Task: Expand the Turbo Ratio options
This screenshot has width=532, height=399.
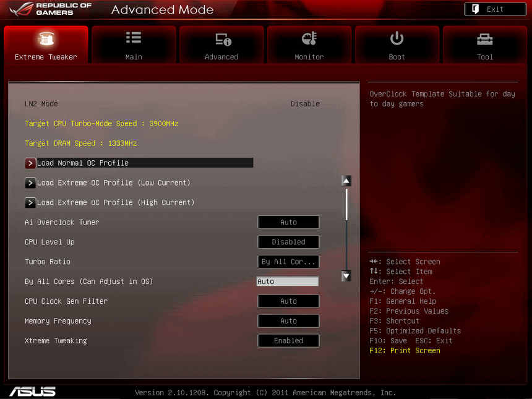Action: [288, 262]
